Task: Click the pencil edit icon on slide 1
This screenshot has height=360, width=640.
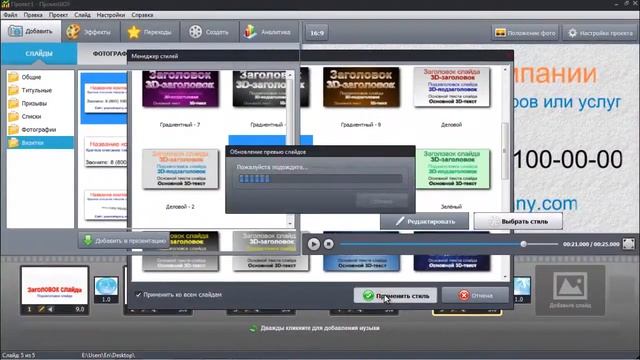Action: 41,309
